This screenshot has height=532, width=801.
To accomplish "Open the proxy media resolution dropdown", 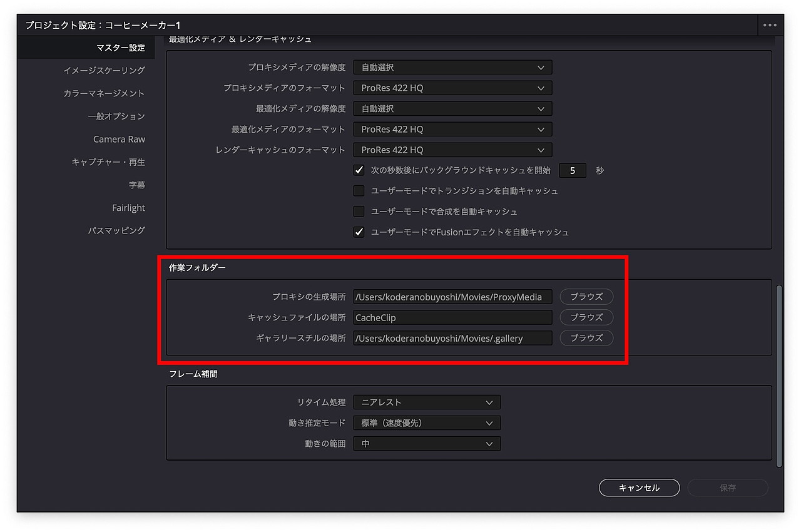I will [452, 67].
